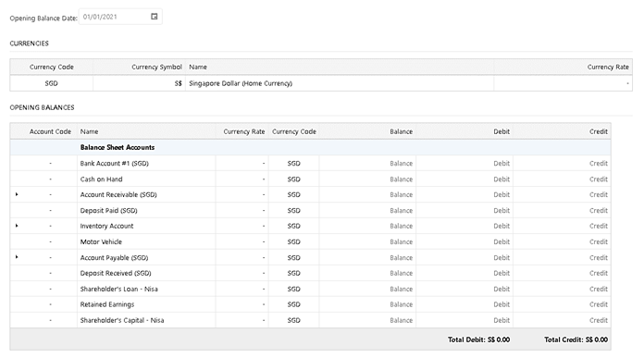Click Currency Code header in Opening Balances table
The width and height of the screenshot is (644, 358).
click(294, 131)
